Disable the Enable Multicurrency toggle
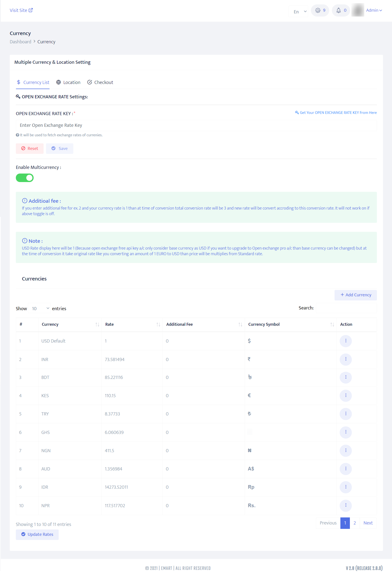Viewport: 392px width, 579px height. pyautogui.click(x=25, y=178)
